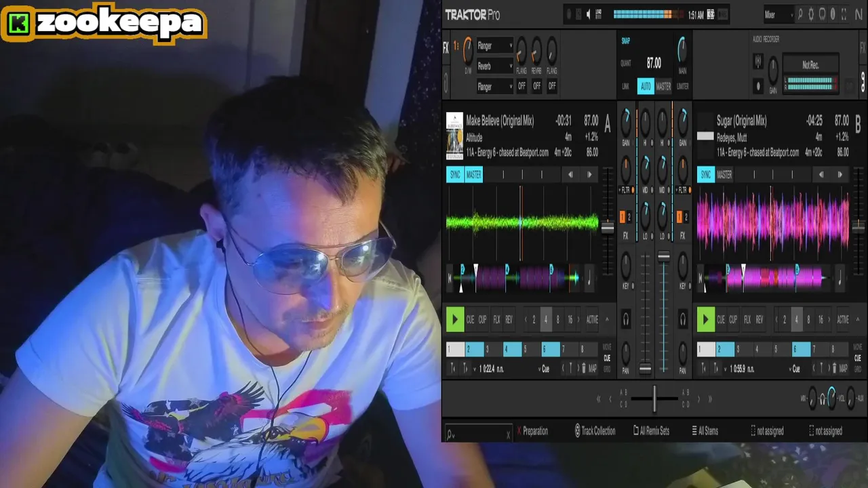Click Deck A album cover art

coord(454,136)
